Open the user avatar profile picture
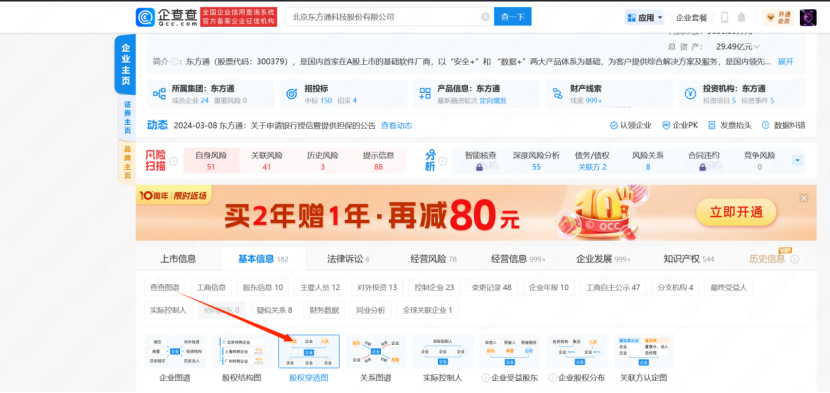Viewport: 830px width, 393px height. (808, 17)
